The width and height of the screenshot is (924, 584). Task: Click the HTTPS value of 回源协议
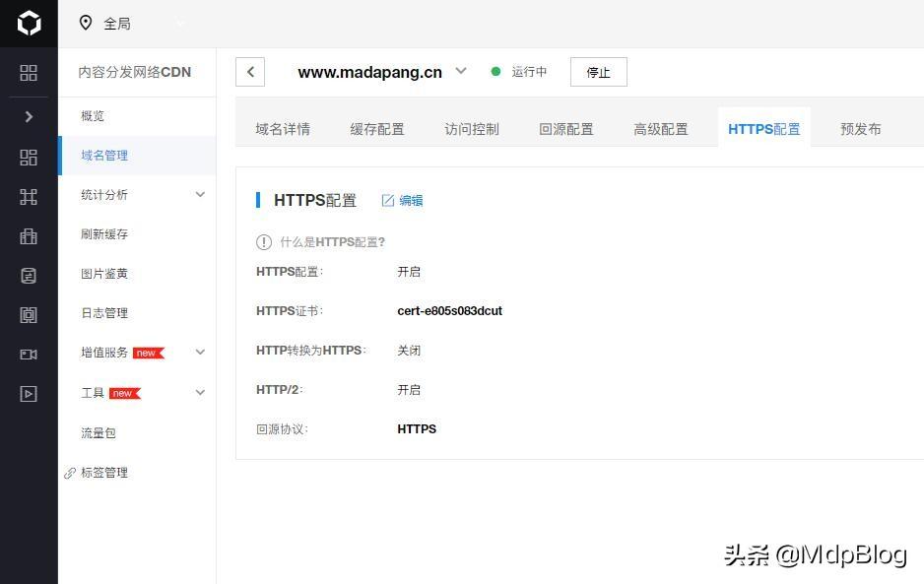[417, 429]
